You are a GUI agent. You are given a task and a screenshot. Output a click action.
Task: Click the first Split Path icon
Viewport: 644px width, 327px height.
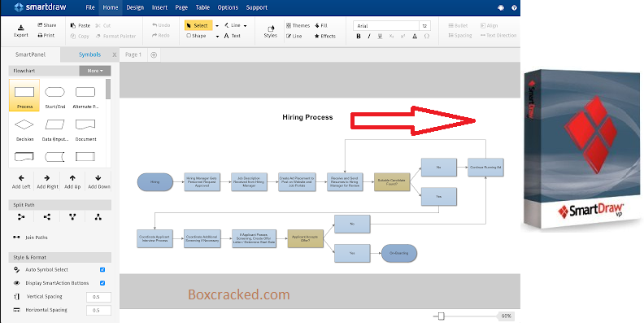coord(21,217)
